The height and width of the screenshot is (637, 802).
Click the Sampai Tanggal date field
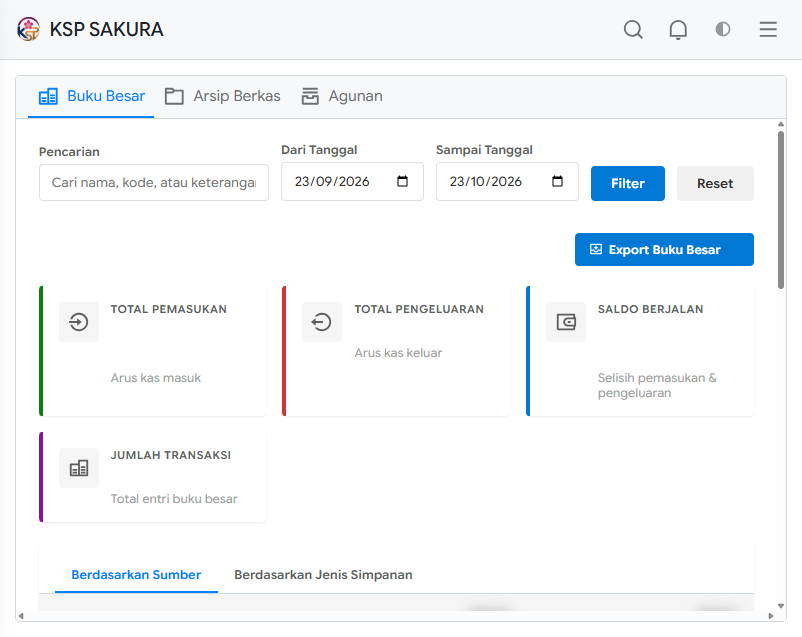(507, 182)
